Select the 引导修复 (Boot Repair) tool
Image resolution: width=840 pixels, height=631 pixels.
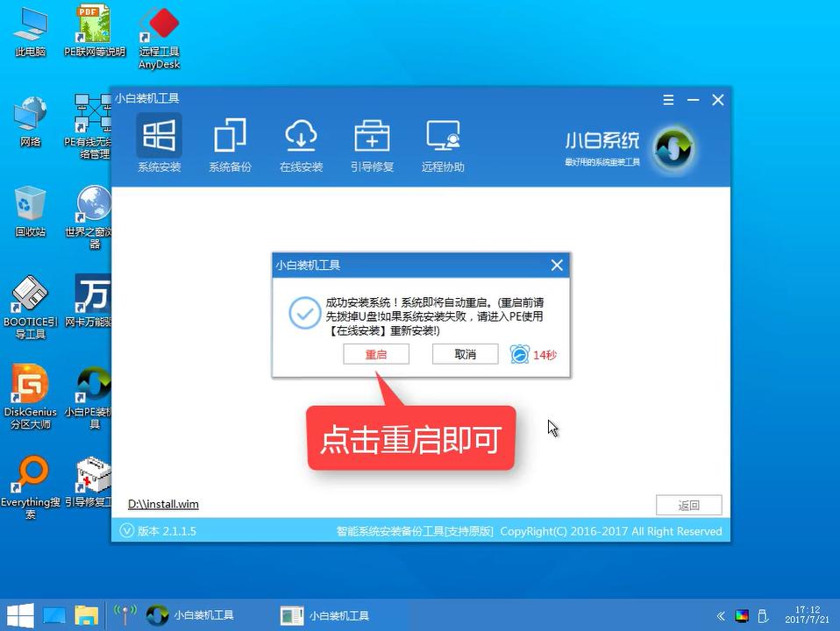click(x=372, y=145)
